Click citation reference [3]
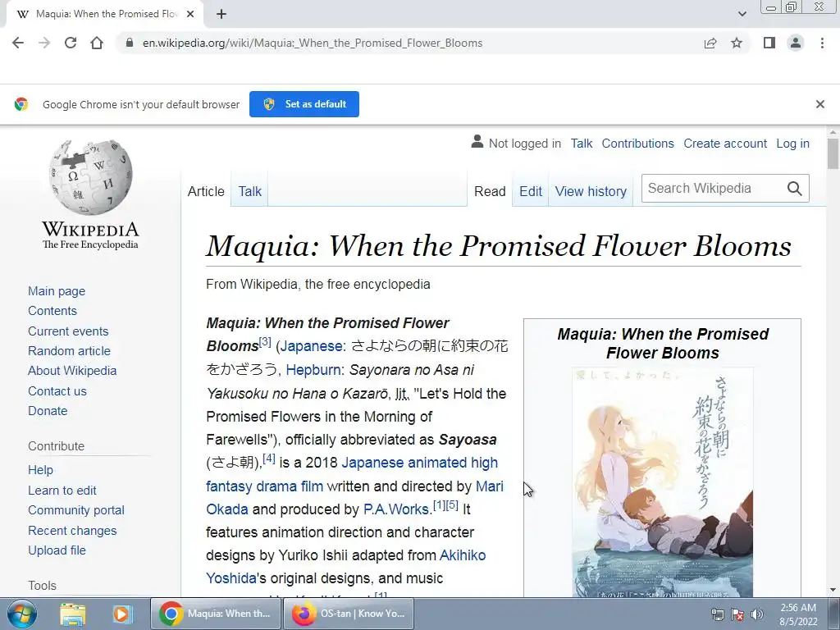 coord(265,341)
